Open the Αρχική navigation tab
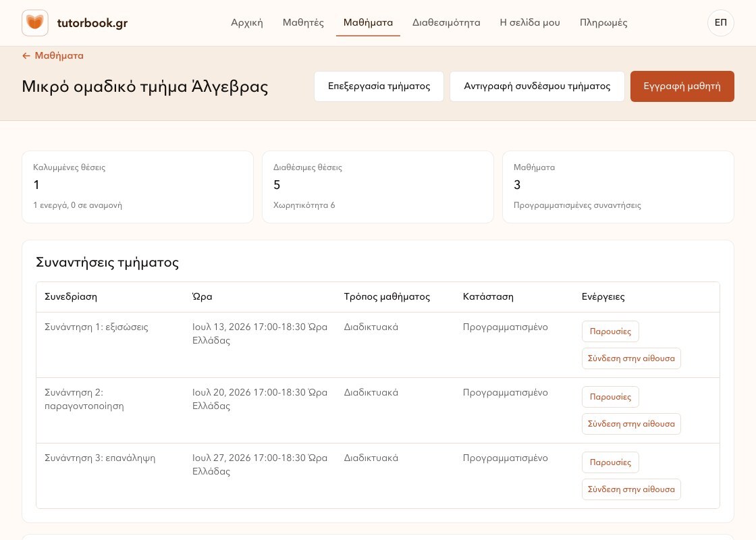The width and height of the screenshot is (756, 540). tap(247, 23)
